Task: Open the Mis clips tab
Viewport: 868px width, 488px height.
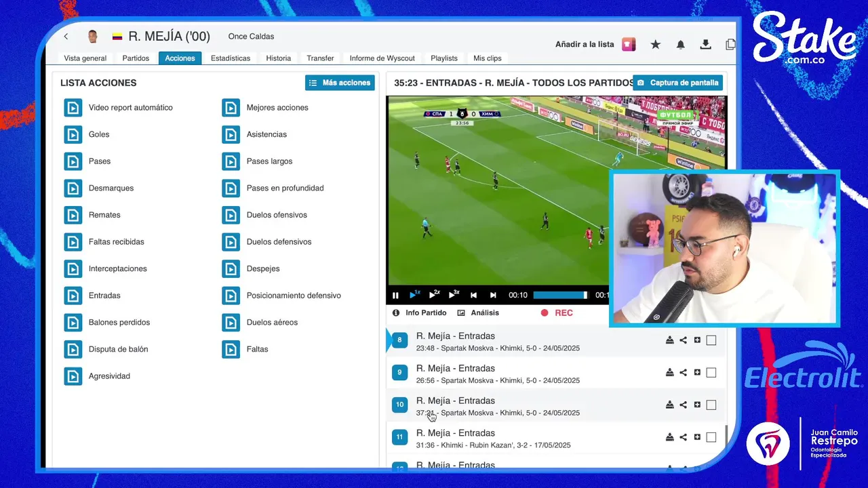Action: click(488, 58)
